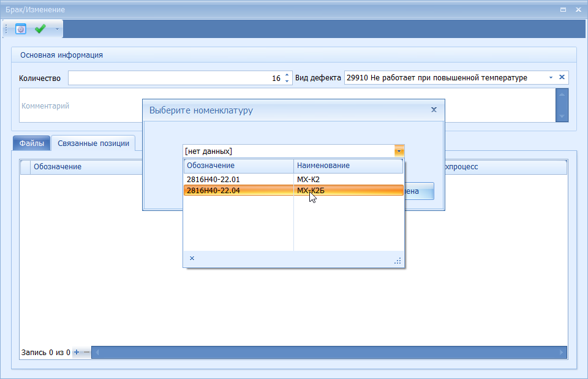Grab the popup resize grip corner

tap(398, 261)
